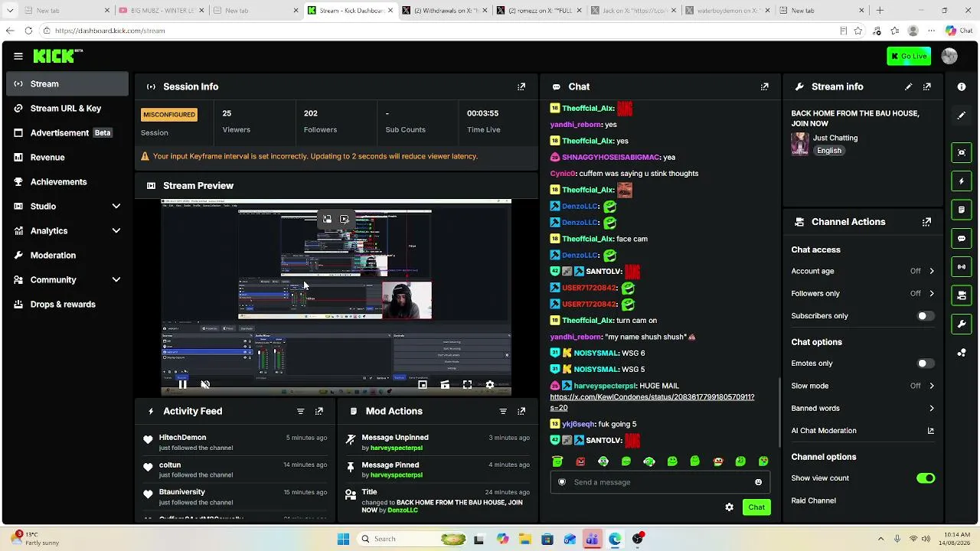
Task: Open Followers only chat settings
Action: point(863,294)
